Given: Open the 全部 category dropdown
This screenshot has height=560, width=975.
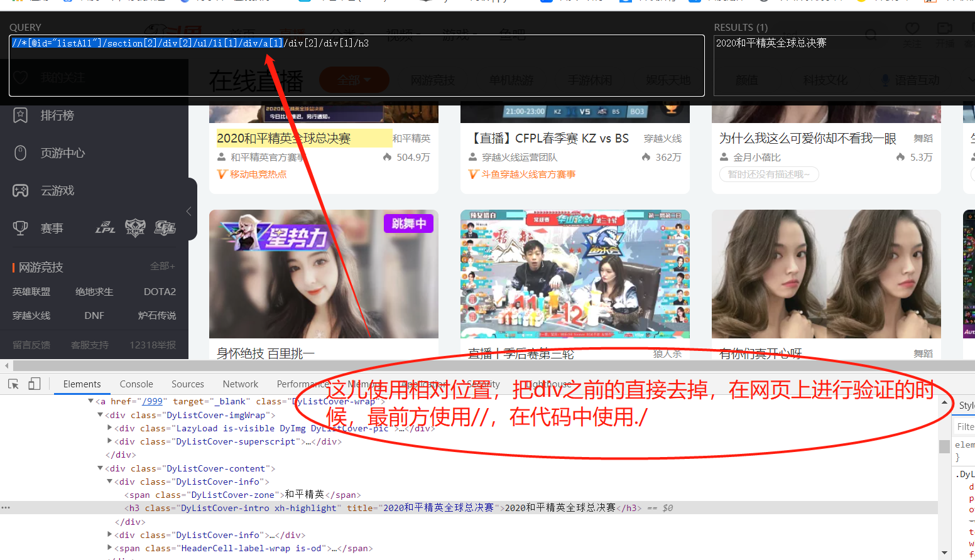Looking at the screenshot, I should (x=354, y=80).
